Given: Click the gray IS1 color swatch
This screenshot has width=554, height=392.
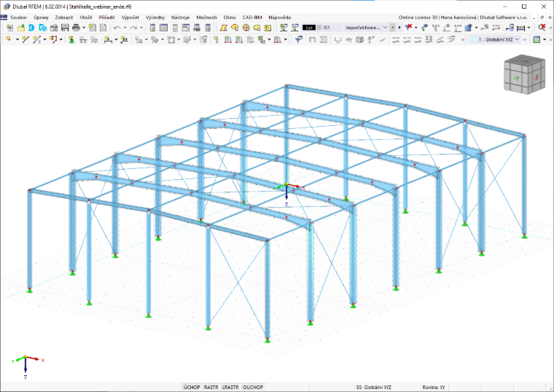Looking at the screenshot, I should [x=319, y=28].
